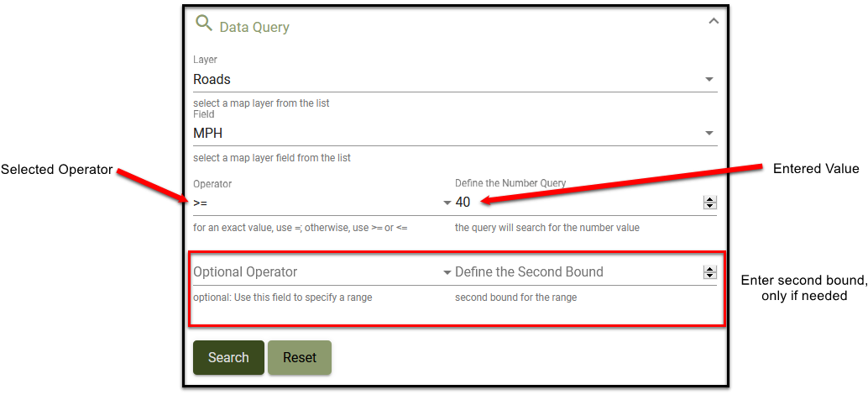This screenshot has width=868, height=395.
Task: Increase the number query value with up arrow
Action: pos(710,199)
